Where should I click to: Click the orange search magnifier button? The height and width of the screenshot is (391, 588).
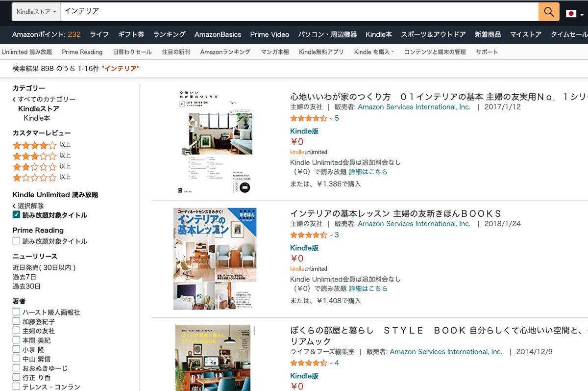pos(549,12)
